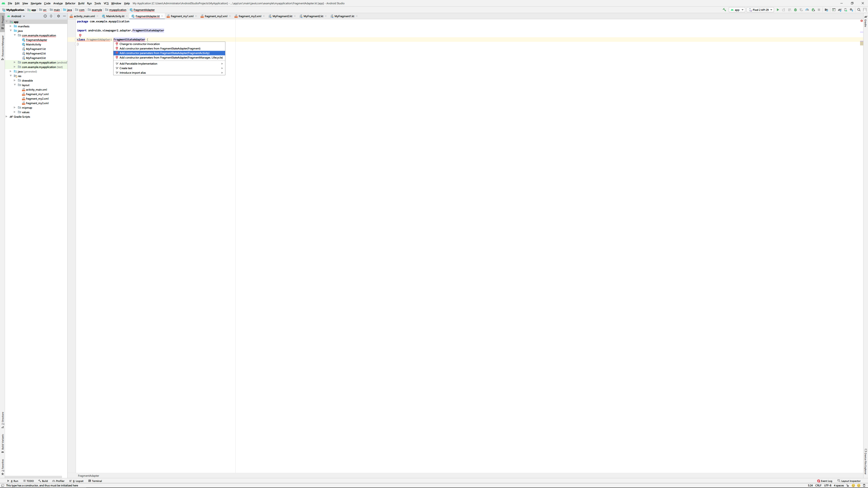Open the Event Log panel

tap(825, 481)
